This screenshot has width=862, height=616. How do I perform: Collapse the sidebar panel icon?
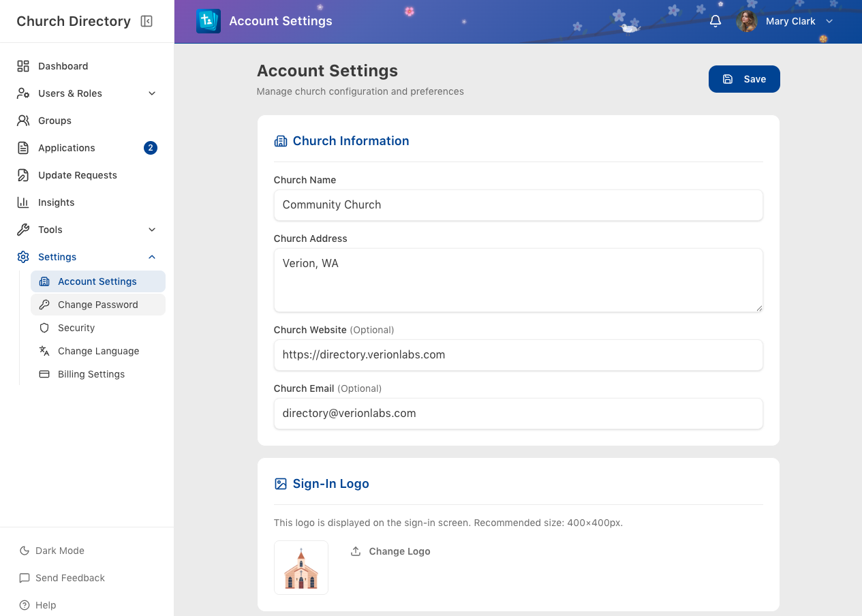(147, 21)
